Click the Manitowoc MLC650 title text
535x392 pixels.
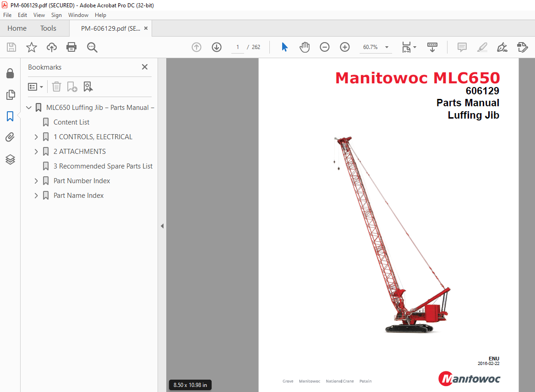(x=417, y=78)
